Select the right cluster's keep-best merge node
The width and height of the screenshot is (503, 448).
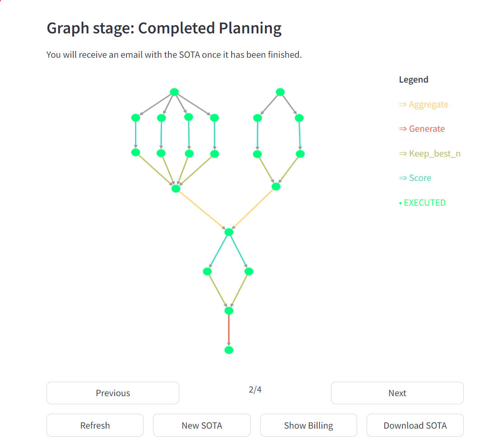pyautogui.click(x=276, y=186)
